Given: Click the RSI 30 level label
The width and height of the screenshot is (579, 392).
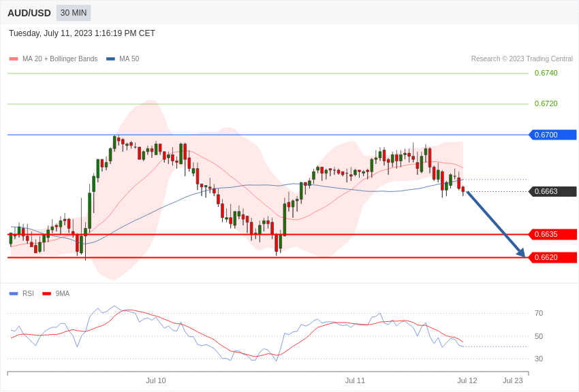Looking at the screenshot, I should [x=539, y=359].
